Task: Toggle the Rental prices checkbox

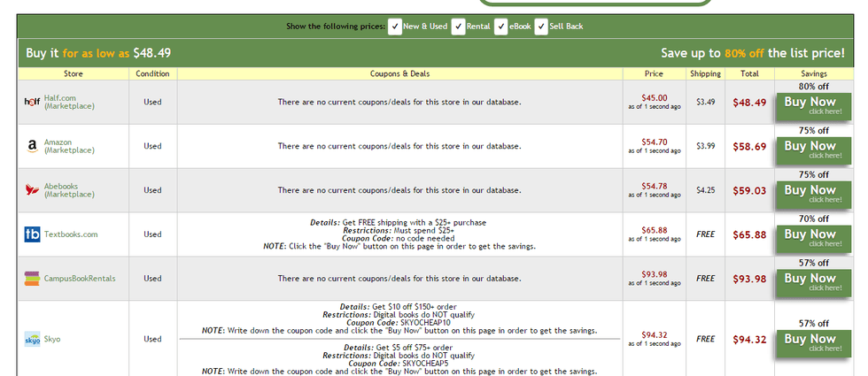Action: tap(458, 27)
